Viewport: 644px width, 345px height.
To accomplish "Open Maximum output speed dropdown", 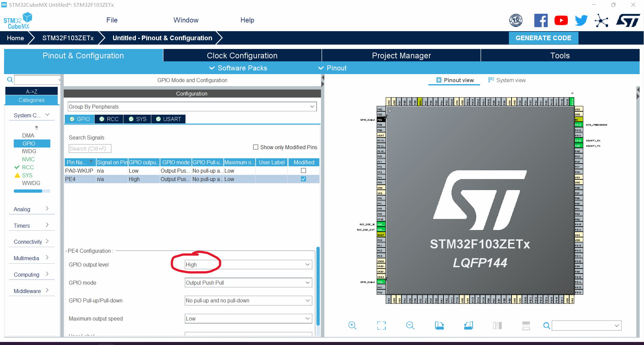I will [248, 319].
